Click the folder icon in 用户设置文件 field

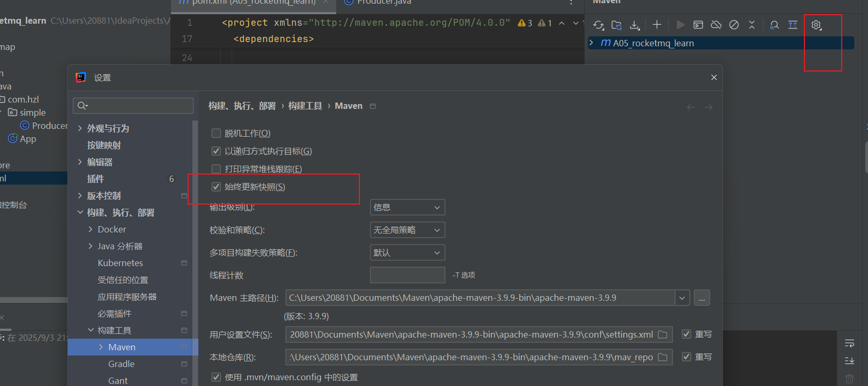[x=663, y=334]
